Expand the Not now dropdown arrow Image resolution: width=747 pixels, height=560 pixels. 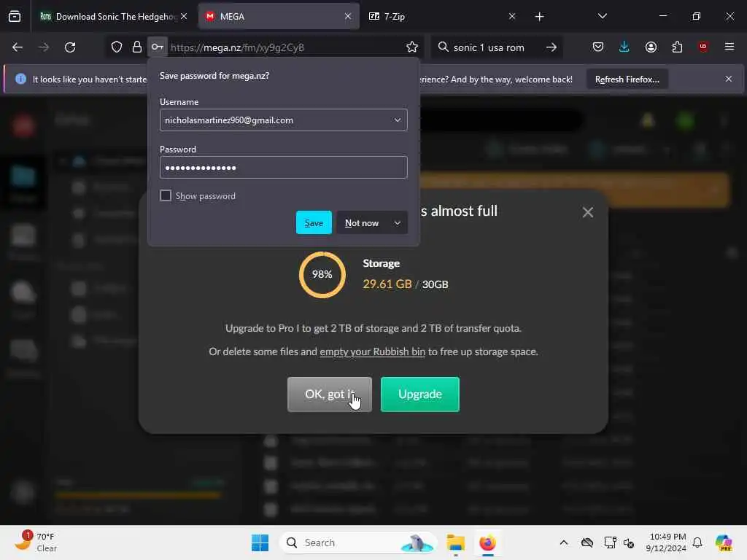click(x=398, y=222)
